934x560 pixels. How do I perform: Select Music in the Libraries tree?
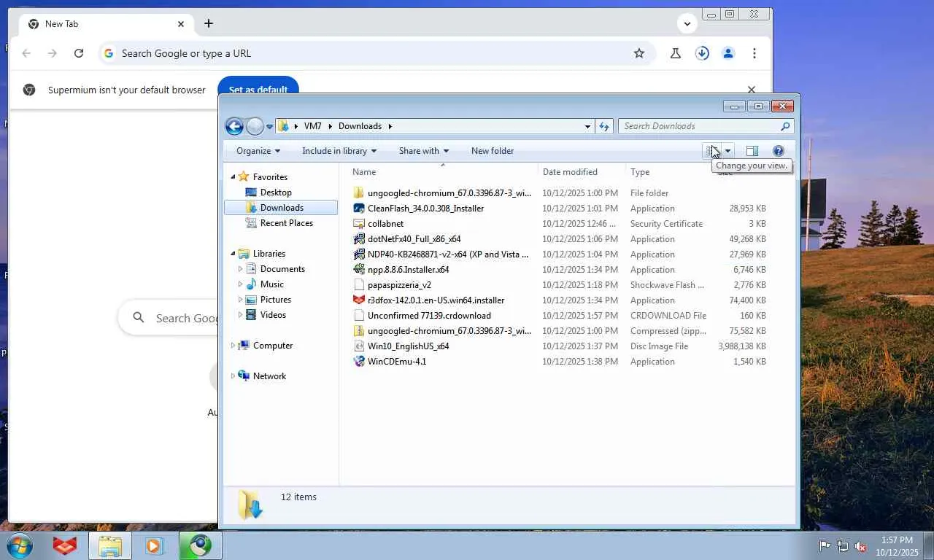(272, 284)
